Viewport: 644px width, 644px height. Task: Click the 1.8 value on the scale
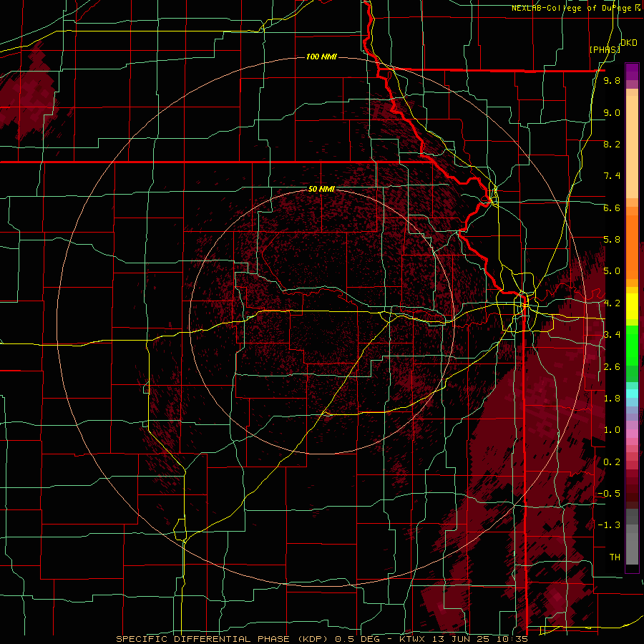[x=612, y=399]
